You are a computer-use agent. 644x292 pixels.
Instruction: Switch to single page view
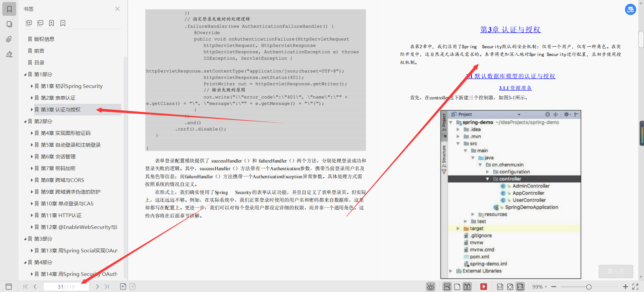(457, 287)
